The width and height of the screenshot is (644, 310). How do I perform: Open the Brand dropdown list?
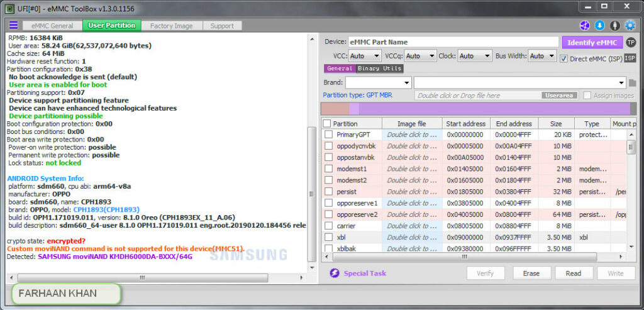pos(378,82)
